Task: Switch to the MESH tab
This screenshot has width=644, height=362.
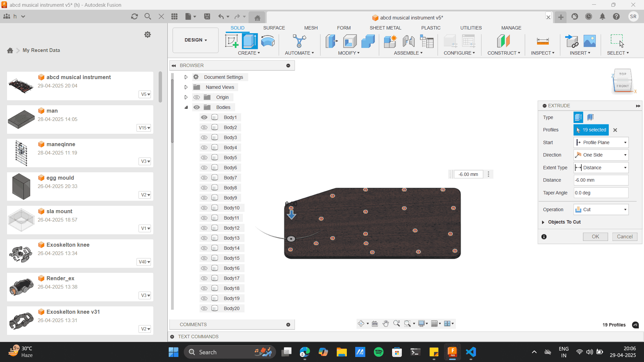Action: [311, 28]
